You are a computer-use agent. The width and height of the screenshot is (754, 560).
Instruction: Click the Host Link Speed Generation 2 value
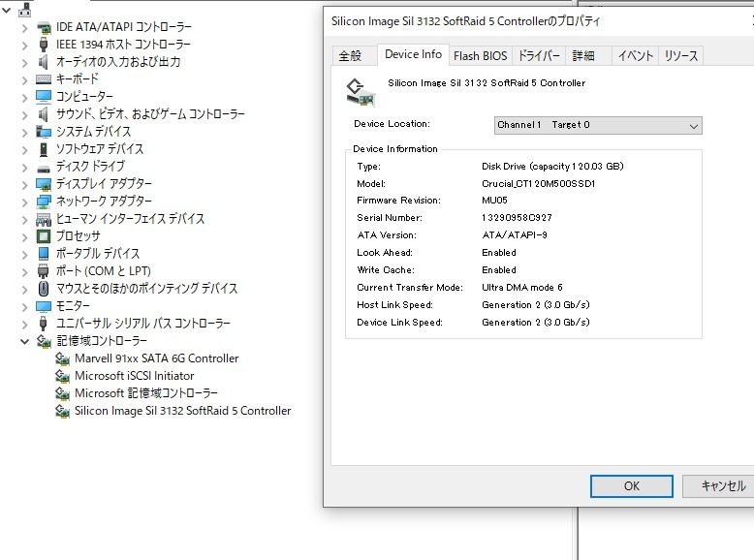[536, 305]
